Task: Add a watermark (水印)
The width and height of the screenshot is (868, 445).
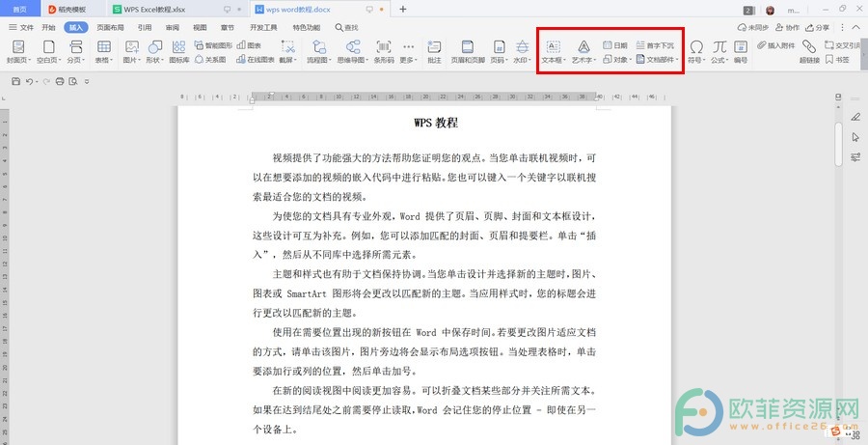Action: pyautogui.click(x=522, y=51)
